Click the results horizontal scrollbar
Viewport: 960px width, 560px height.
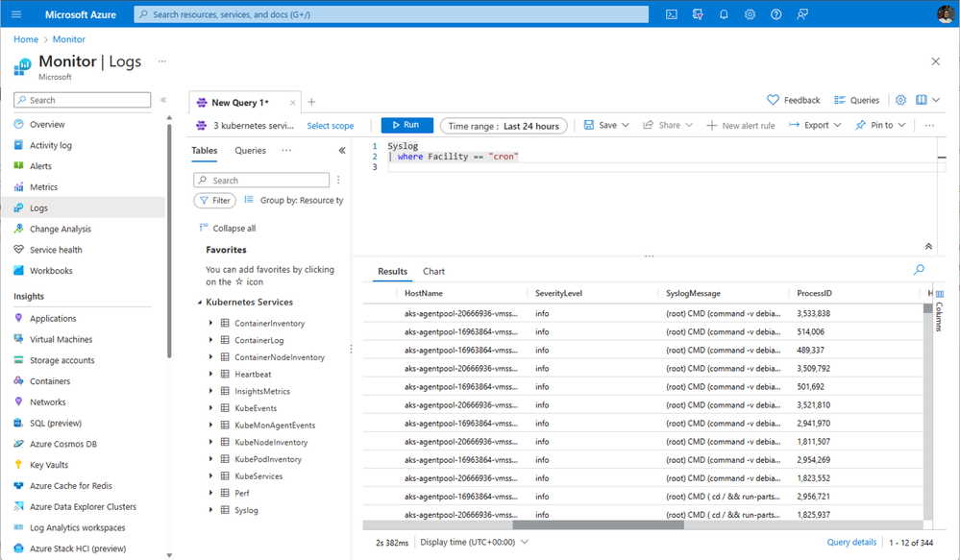point(598,524)
